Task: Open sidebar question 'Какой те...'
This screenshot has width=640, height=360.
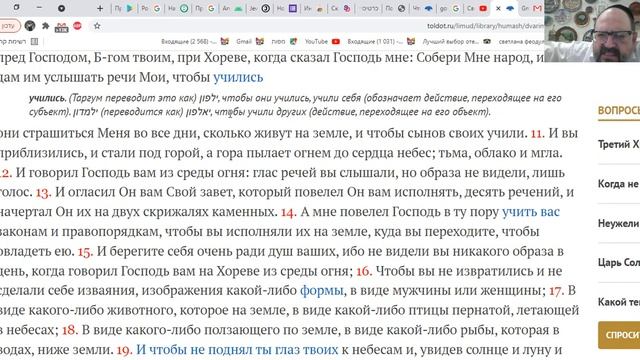Action: coord(619,302)
